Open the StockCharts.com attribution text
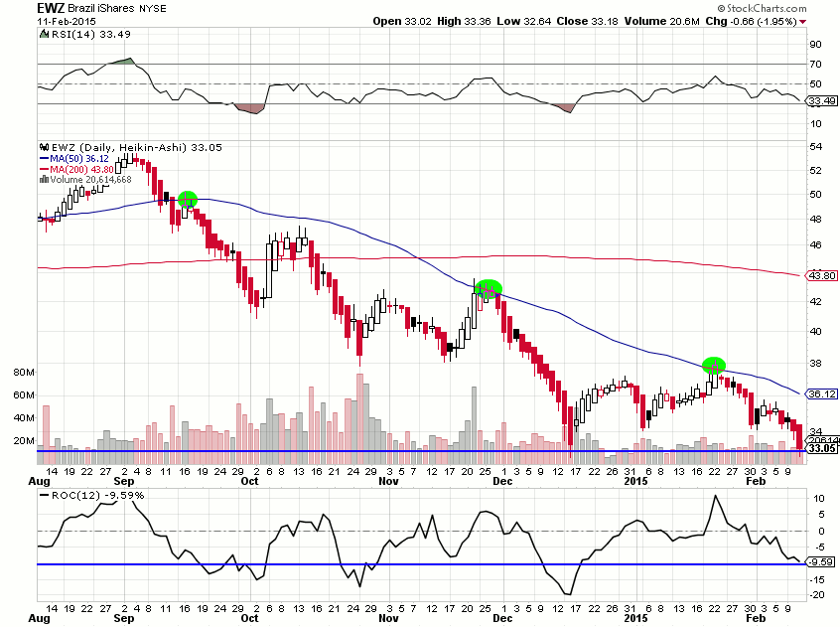Image resolution: width=840 pixels, height=627 pixels. 767,9
